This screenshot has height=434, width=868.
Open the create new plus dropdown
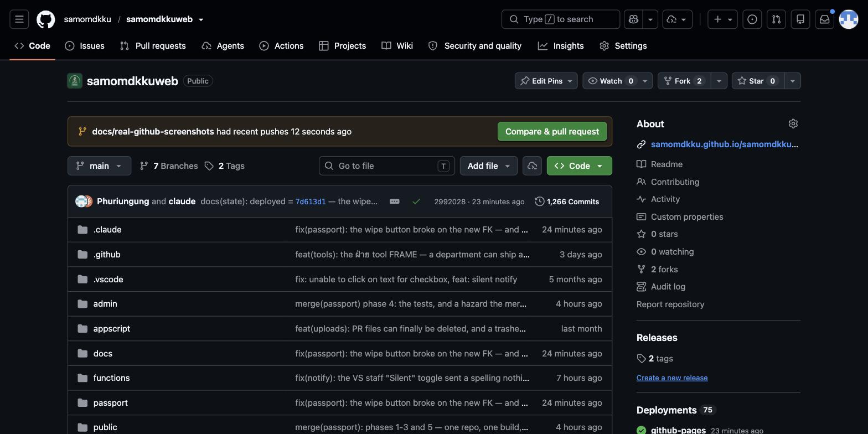tap(722, 19)
